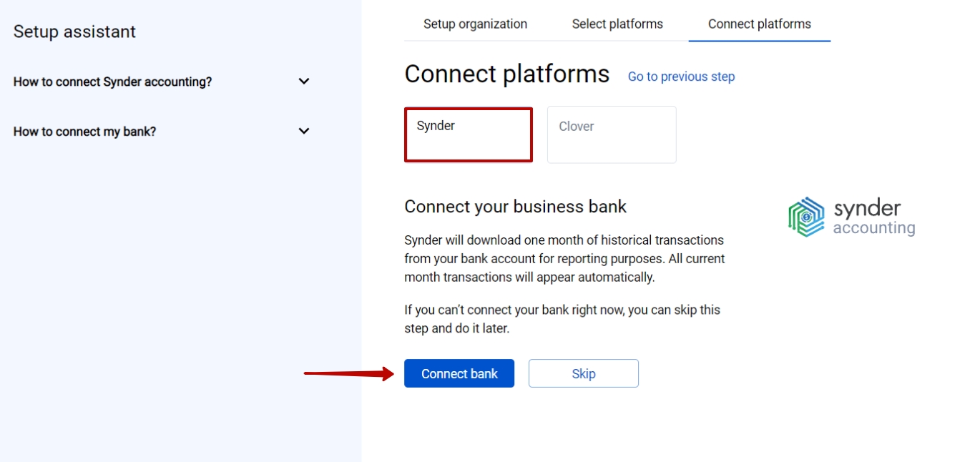Open the Setup organization tab

pyautogui.click(x=475, y=24)
